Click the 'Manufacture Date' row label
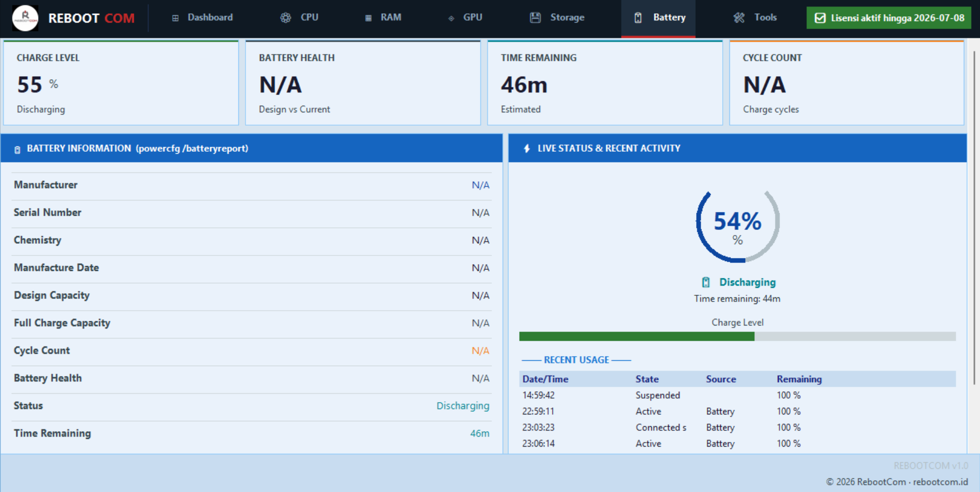The width and height of the screenshot is (980, 492). tap(56, 268)
